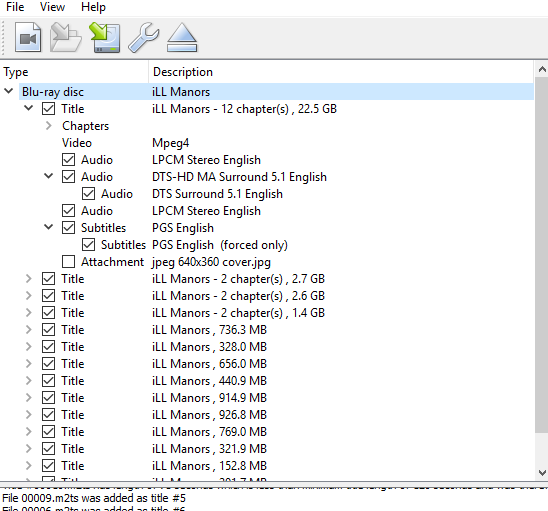Viewport: 548px width, 511px height.
Task: Click log line 'File 00009.m2ts was added'
Action: click(94, 498)
